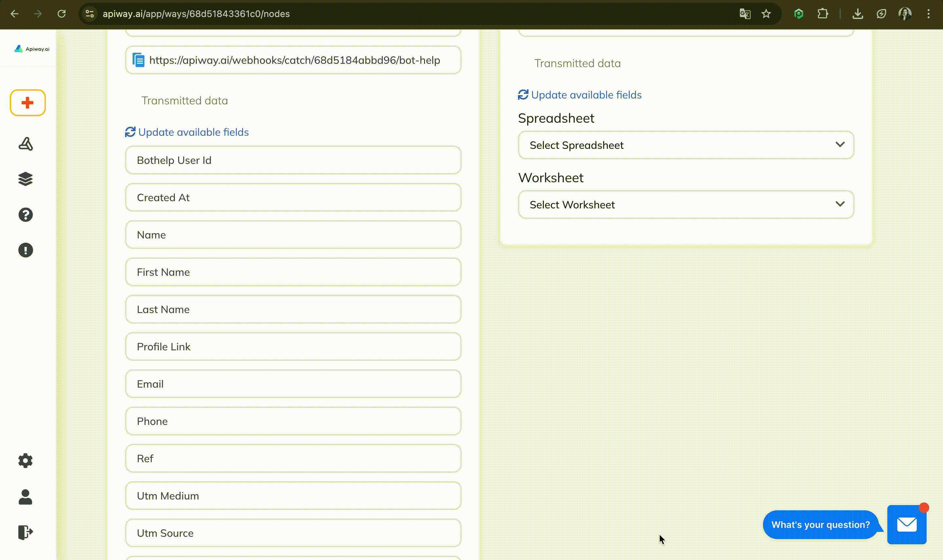943x560 pixels.
Task: Open the stacked layers sidebar icon
Action: point(26,179)
